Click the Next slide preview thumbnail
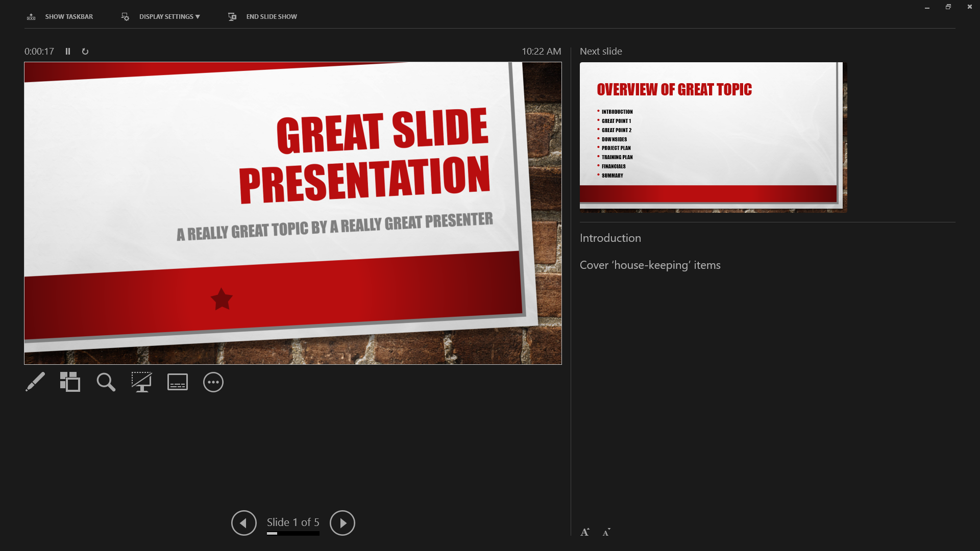Viewport: 980px width, 551px height. click(x=713, y=137)
